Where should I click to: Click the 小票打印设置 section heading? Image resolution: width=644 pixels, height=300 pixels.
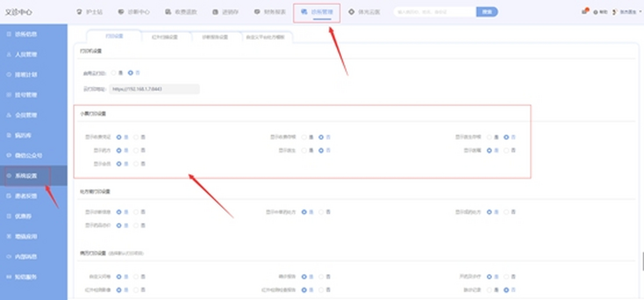click(93, 114)
